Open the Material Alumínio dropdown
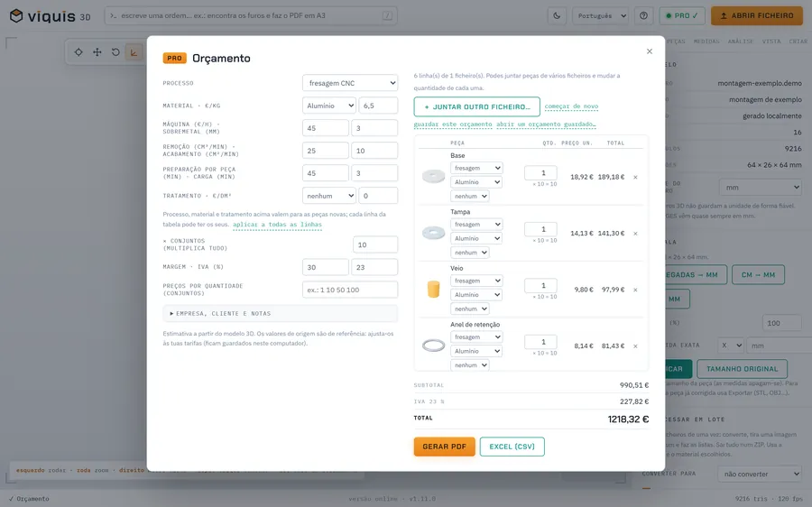This screenshot has width=812, height=507. click(328, 106)
